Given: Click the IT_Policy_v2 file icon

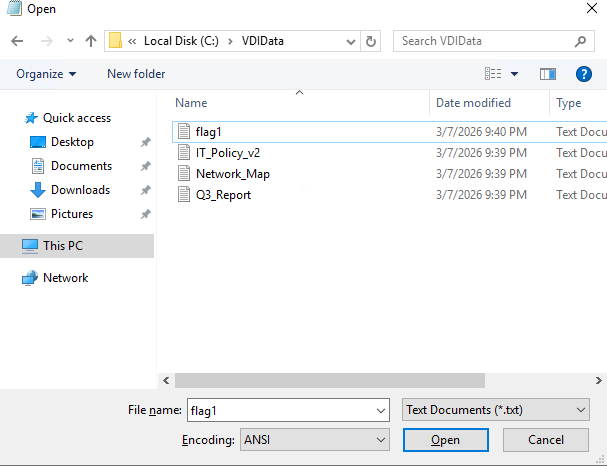Looking at the screenshot, I should pos(184,152).
